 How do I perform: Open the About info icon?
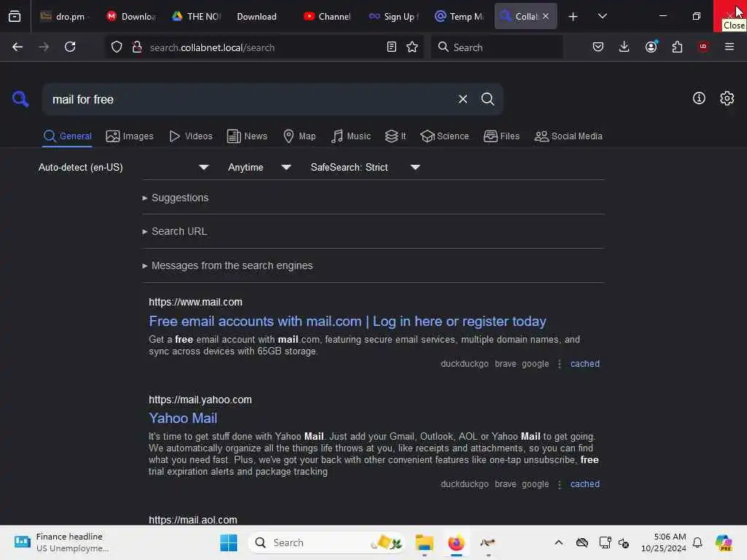699,98
